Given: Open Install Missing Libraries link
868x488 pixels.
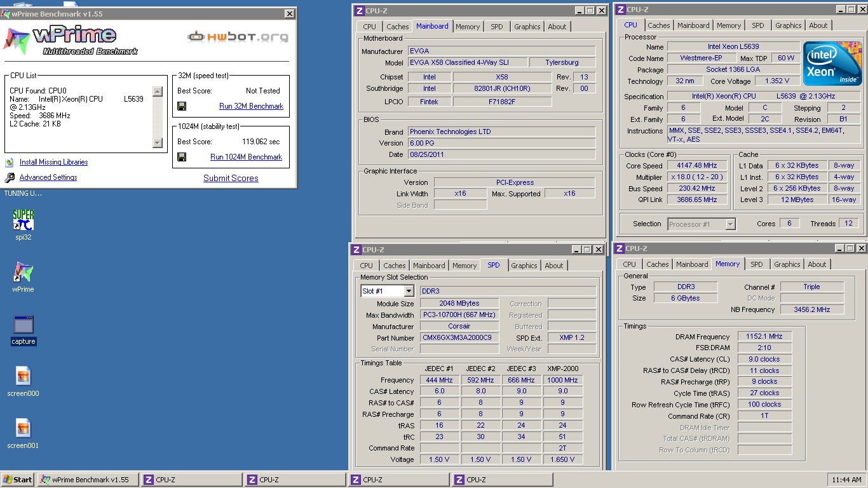Looking at the screenshot, I should (x=53, y=162).
